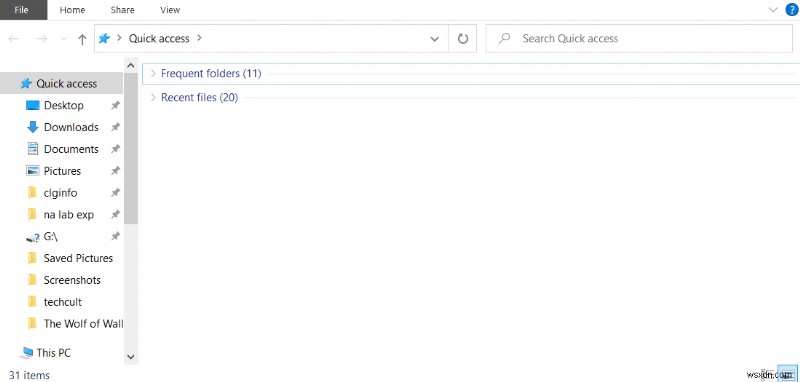800x382 pixels.
Task: Click navigation pane scrollbar down arrow
Action: click(x=131, y=358)
